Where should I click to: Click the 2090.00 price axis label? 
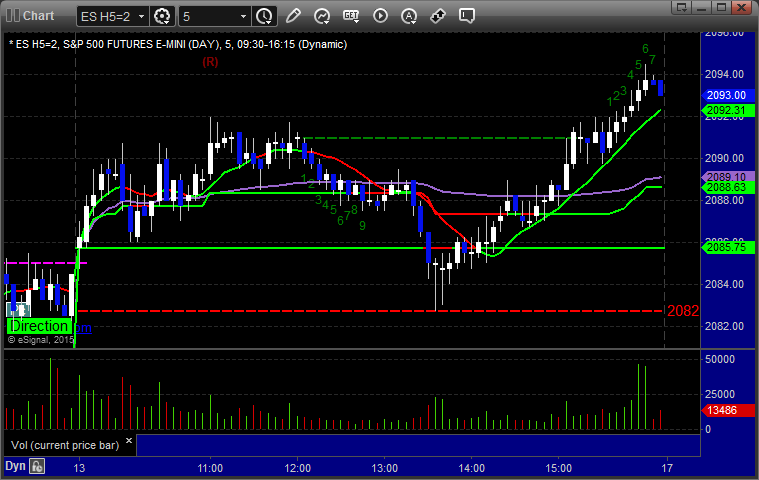coord(724,158)
